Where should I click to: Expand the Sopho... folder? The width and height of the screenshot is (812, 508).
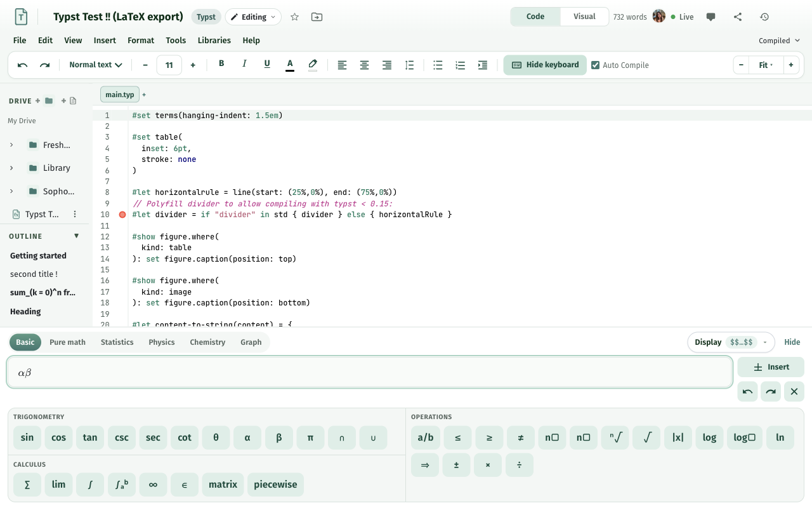11,191
